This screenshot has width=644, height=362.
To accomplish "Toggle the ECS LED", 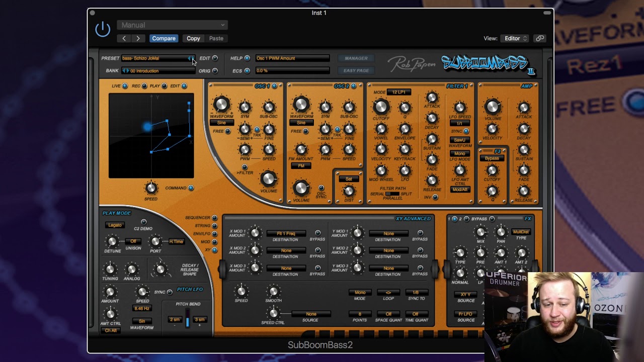I will point(247,71).
